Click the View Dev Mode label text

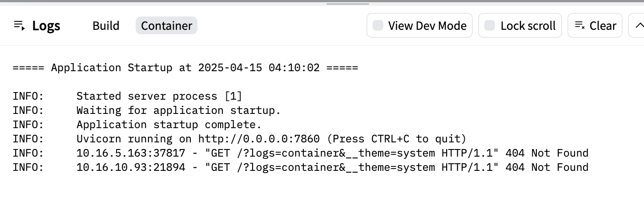427,26
